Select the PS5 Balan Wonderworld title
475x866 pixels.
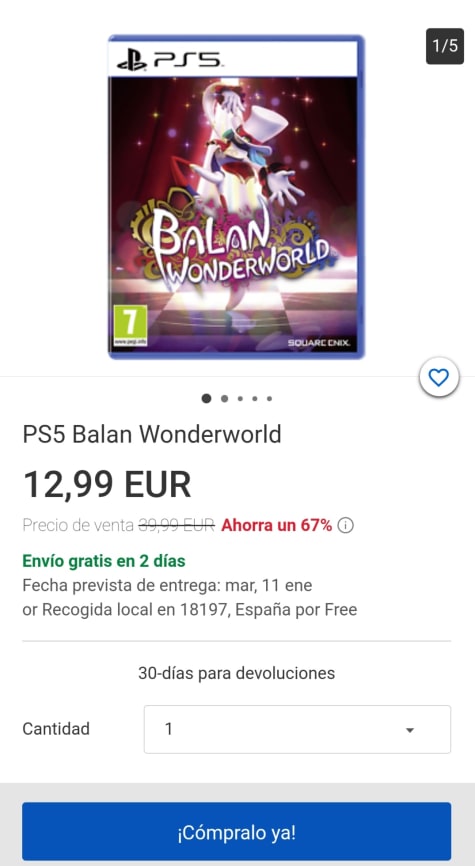point(152,434)
